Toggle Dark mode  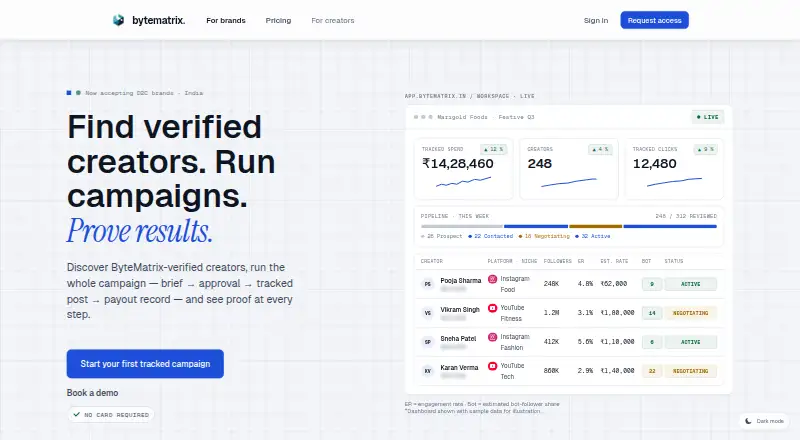764,421
